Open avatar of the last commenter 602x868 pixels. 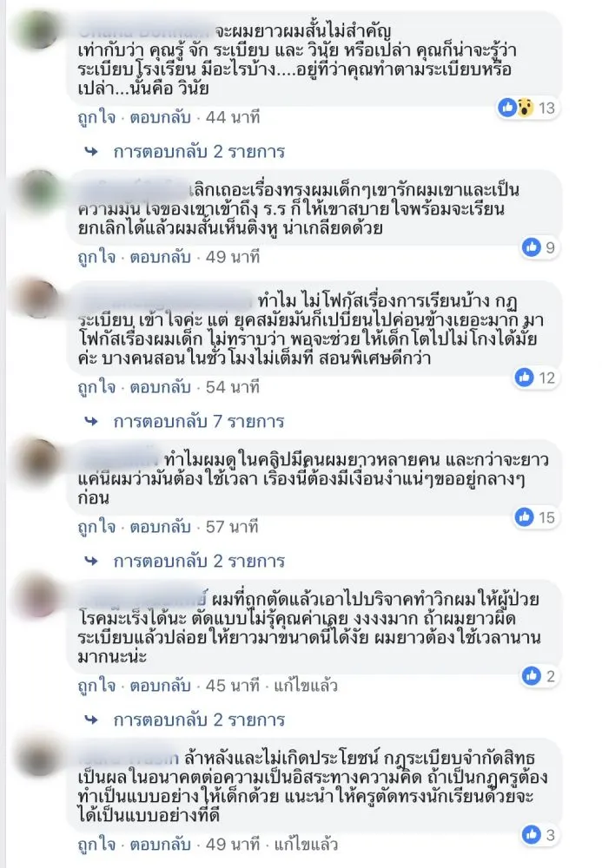point(39,757)
